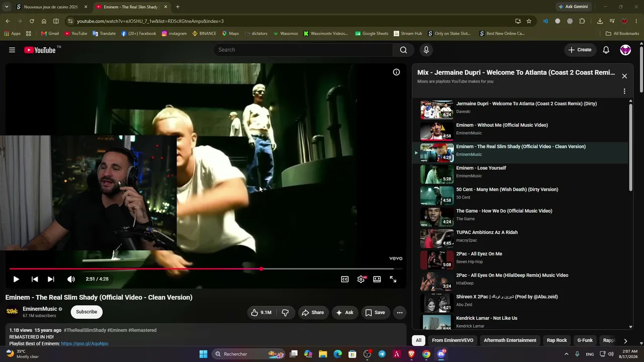This screenshot has width=644, height=362.
Task: Click the #TheRealSlimShady hashtag
Action: click(85, 330)
